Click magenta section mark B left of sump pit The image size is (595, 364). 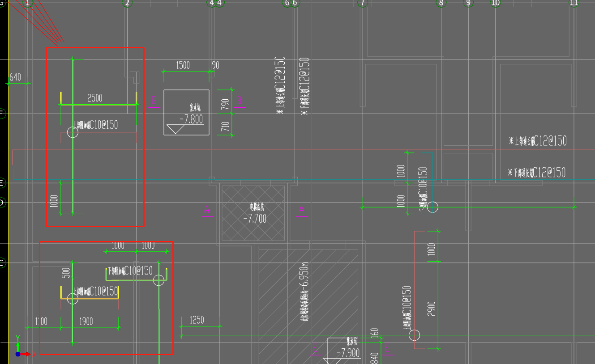tap(154, 101)
